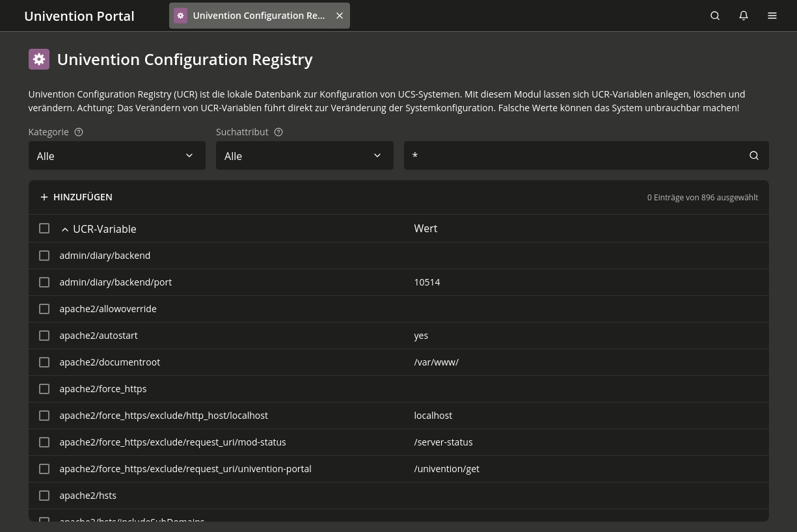The height and width of the screenshot is (532, 797).
Task: Select all rows with header checkbox
Action: 44,228
